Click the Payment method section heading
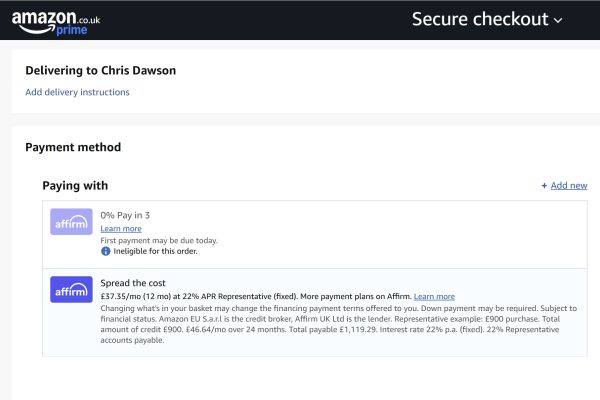Image resolution: width=600 pixels, height=400 pixels. pos(73,147)
